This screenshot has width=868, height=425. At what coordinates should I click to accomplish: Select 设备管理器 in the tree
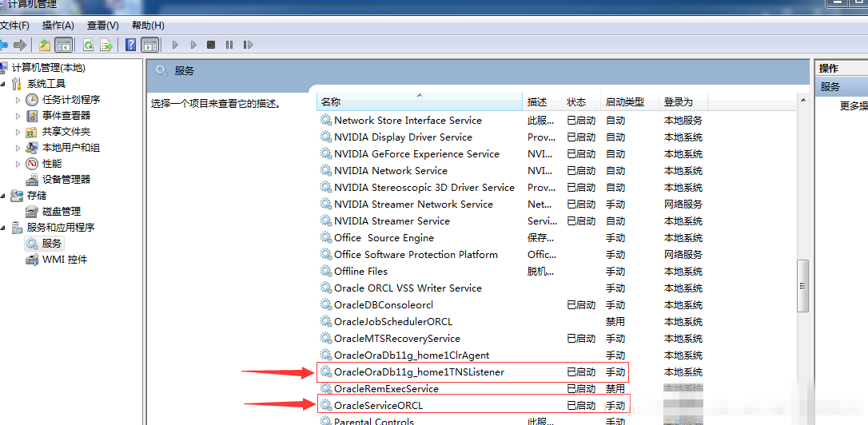(66, 180)
